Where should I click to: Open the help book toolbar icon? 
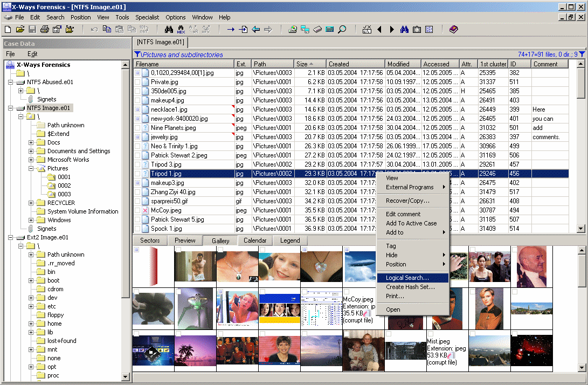coord(454,30)
